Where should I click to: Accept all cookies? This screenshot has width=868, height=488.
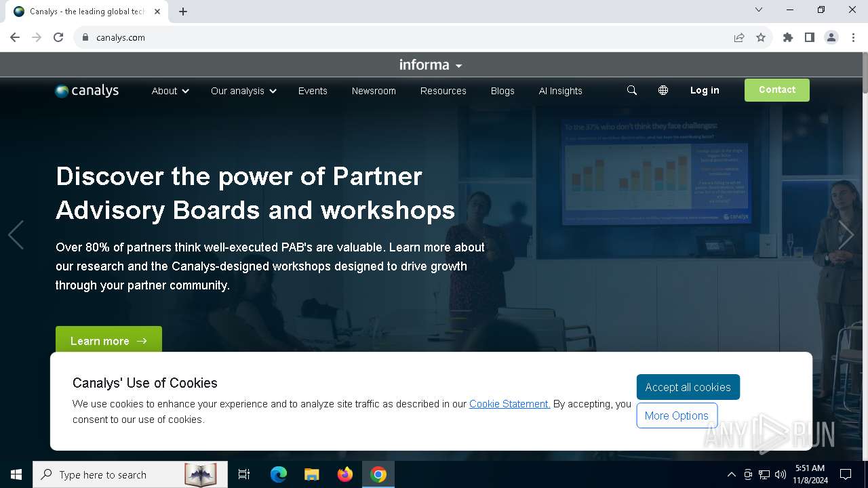pos(688,387)
